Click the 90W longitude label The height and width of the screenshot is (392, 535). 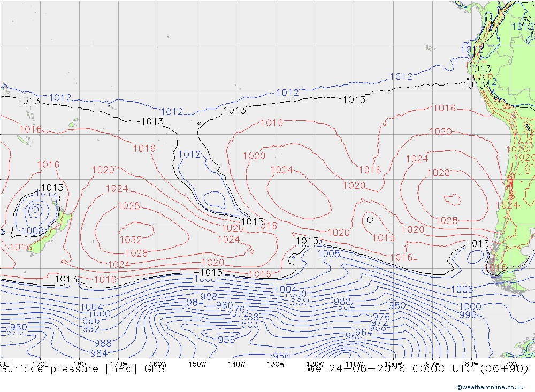[x=433, y=364]
